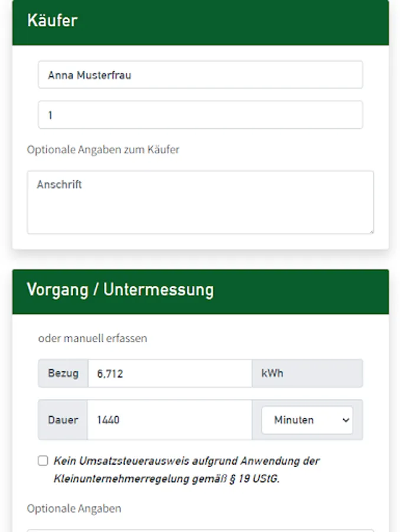400x532 pixels.
Task: Focus the Anschrift text area
Action: [x=200, y=202]
